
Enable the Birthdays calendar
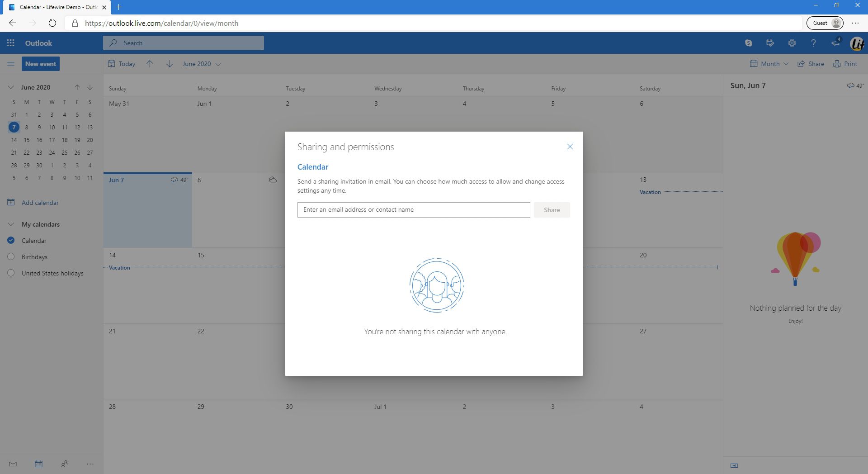pyautogui.click(x=11, y=257)
